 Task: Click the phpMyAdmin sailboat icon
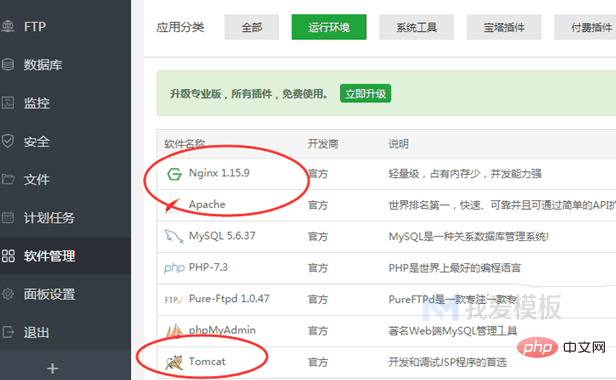point(174,331)
